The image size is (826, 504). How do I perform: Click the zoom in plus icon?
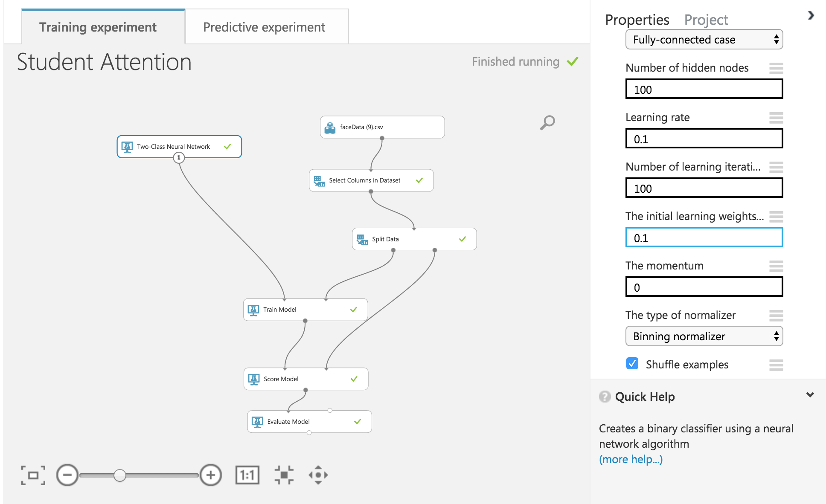(x=211, y=475)
